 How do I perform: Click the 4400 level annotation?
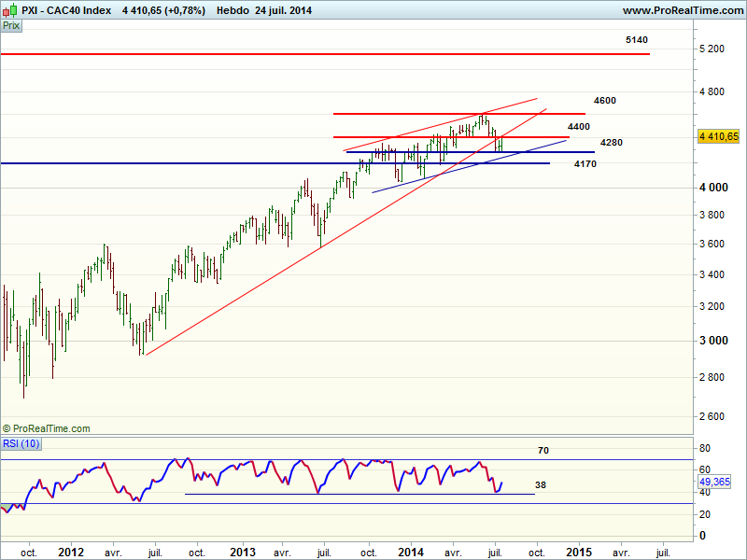[578, 126]
